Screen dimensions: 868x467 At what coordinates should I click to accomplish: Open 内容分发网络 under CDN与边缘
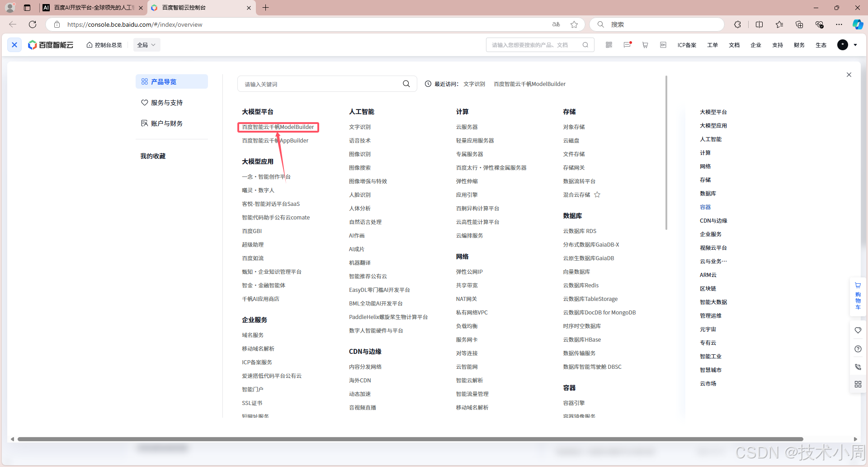coord(365,367)
